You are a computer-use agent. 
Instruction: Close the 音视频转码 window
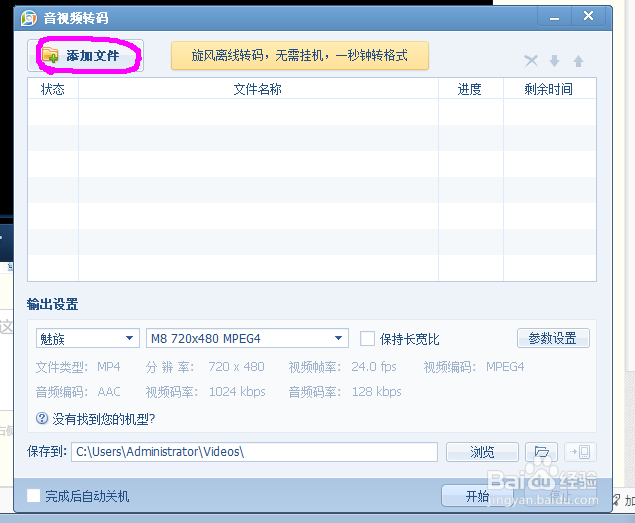pos(588,17)
